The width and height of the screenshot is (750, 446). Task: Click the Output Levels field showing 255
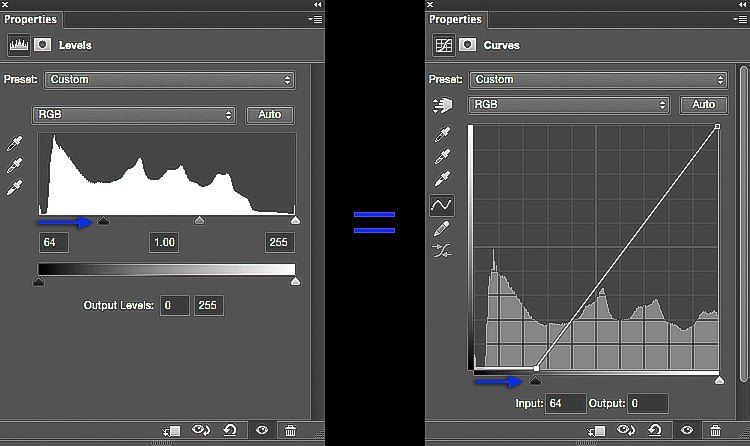(x=209, y=305)
